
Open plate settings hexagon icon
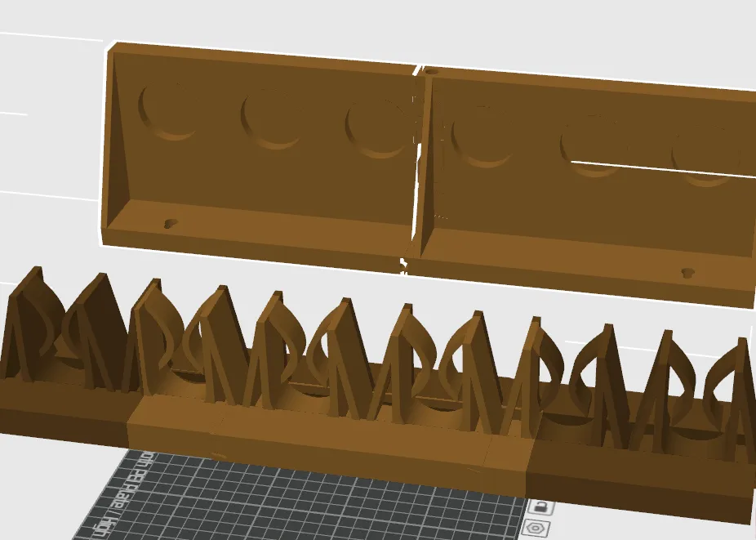pyautogui.click(x=534, y=528)
